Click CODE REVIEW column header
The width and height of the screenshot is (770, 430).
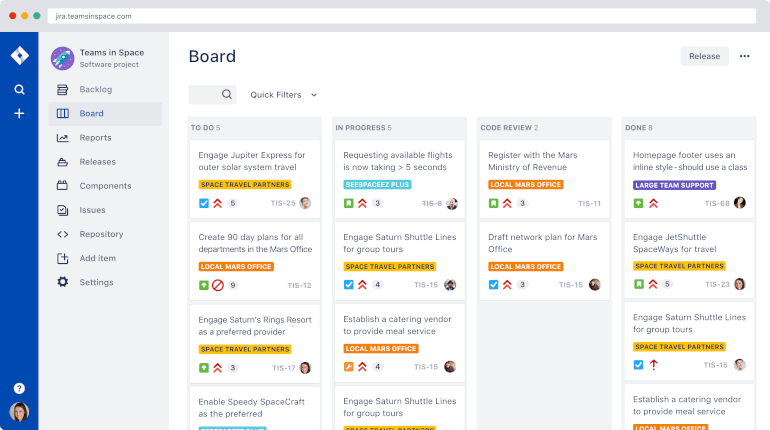pos(509,128)
